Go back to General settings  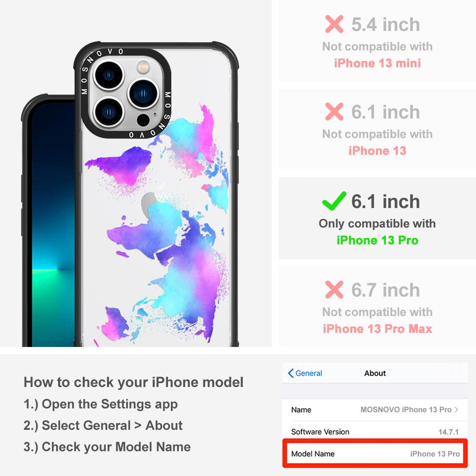click(x=305, y=373)
